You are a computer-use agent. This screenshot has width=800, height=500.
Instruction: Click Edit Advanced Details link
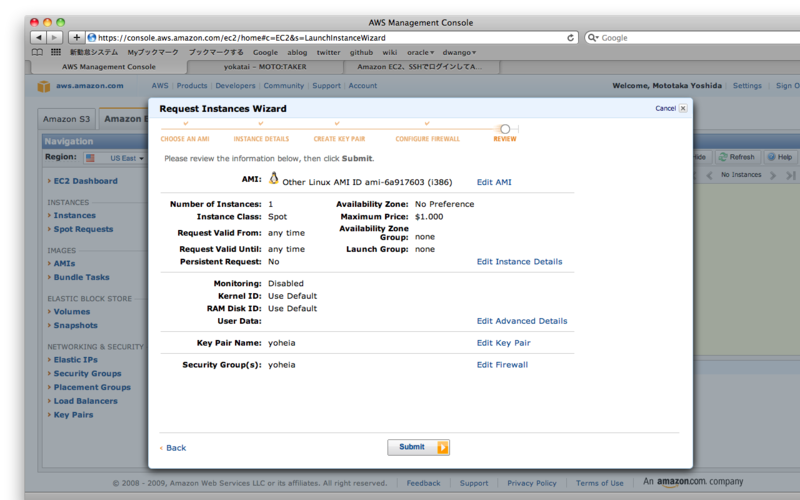point(522,321)
